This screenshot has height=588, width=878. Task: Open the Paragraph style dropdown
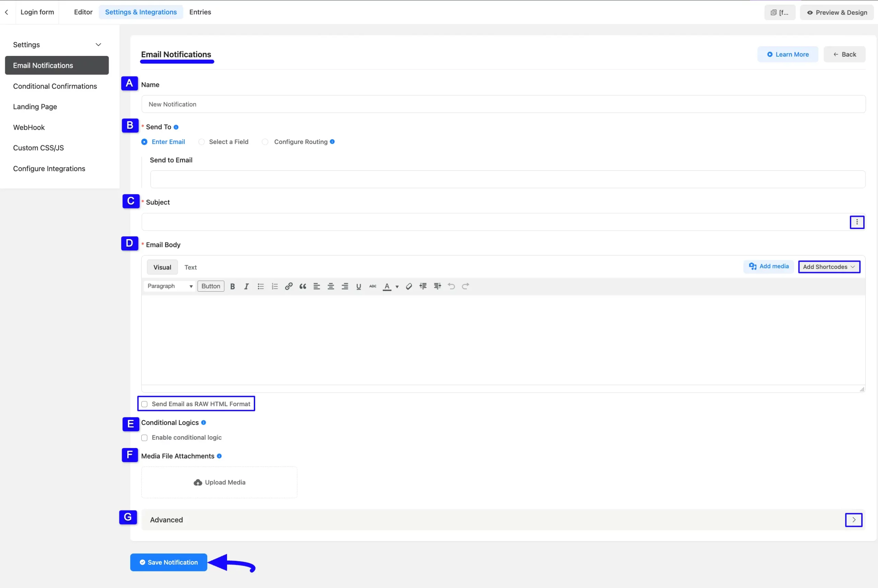pyautogui.click(x=169, y=286)
